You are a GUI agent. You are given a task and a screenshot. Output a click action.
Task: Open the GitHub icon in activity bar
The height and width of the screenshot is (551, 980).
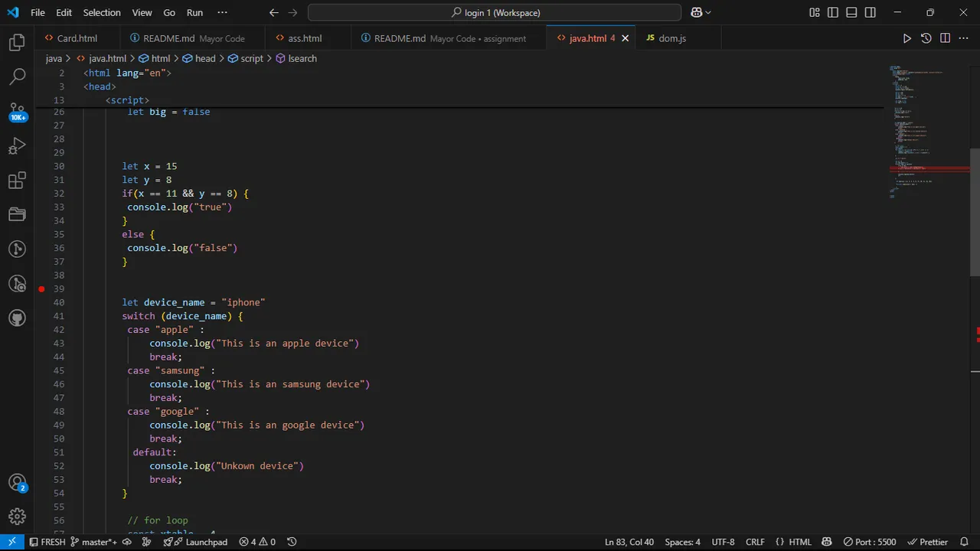[17, 318]
